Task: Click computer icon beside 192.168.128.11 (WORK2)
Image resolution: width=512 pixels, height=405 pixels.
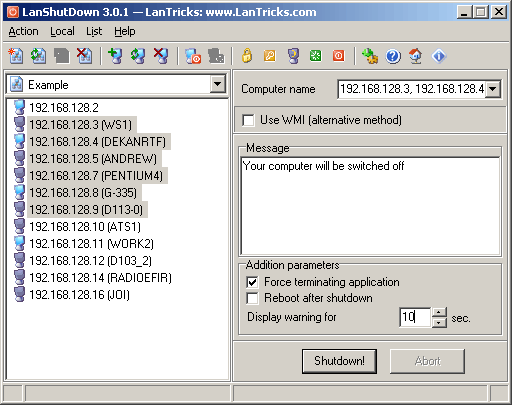Action: [x=20, y=243]
